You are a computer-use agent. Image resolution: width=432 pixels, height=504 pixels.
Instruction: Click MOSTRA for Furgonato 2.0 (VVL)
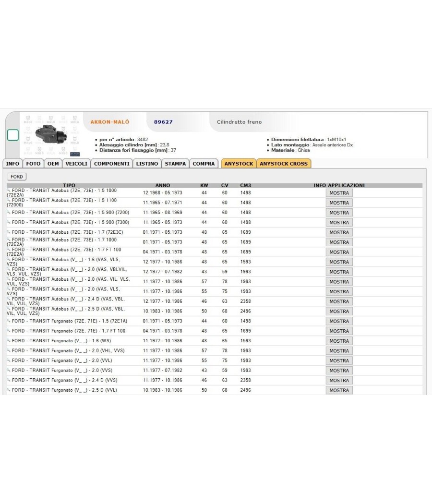click(x=339, y=360)
